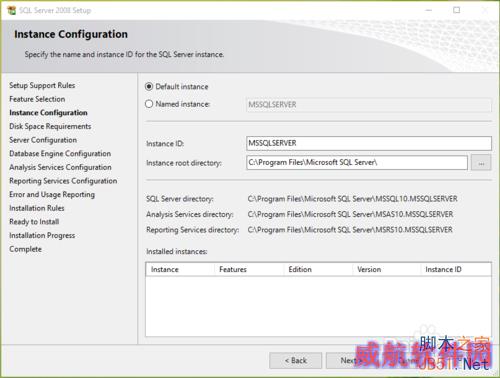Screen dimensions: 500x378
Task: Sort by Version column header
Action: pos(387,269)
